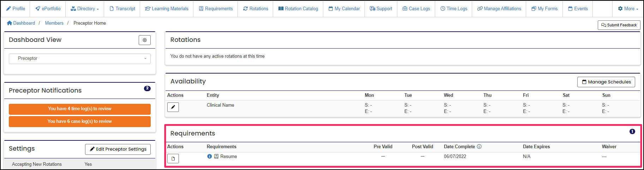Click the Resume list icon
The image size is (644, 170).
coord(216,156)
